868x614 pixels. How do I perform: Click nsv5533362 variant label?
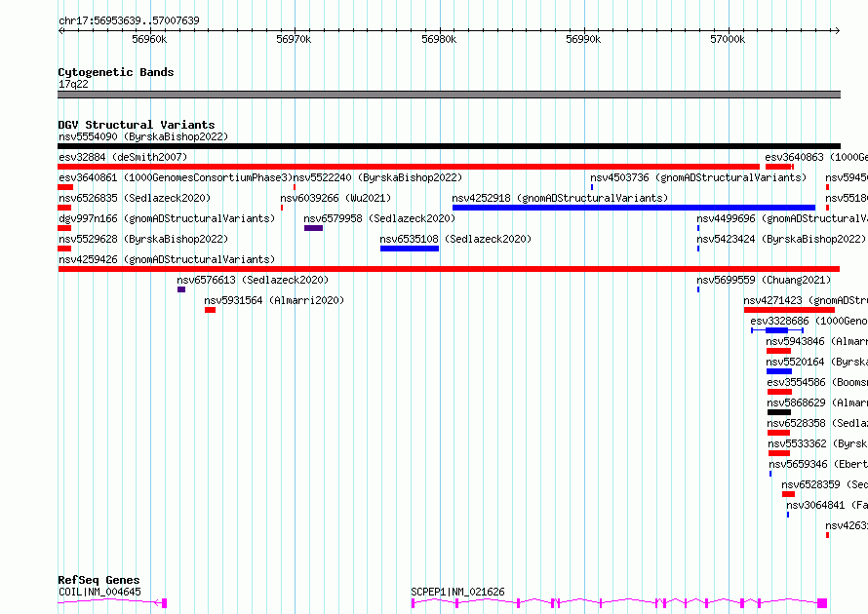click(817, 443)
